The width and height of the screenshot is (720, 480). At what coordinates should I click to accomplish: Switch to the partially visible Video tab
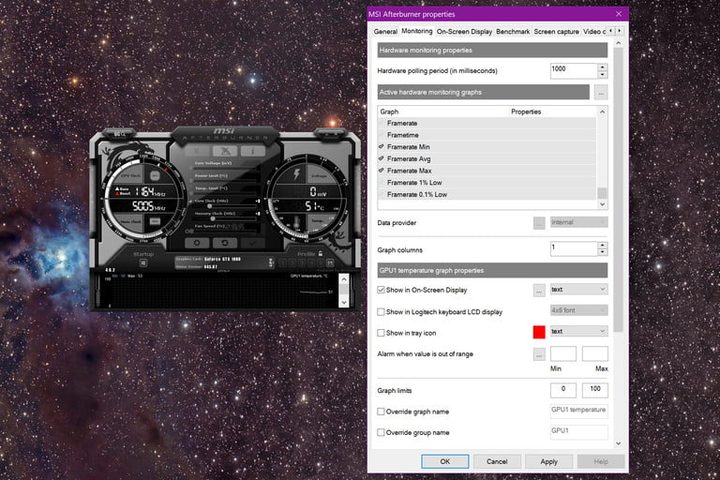(594, 32)
